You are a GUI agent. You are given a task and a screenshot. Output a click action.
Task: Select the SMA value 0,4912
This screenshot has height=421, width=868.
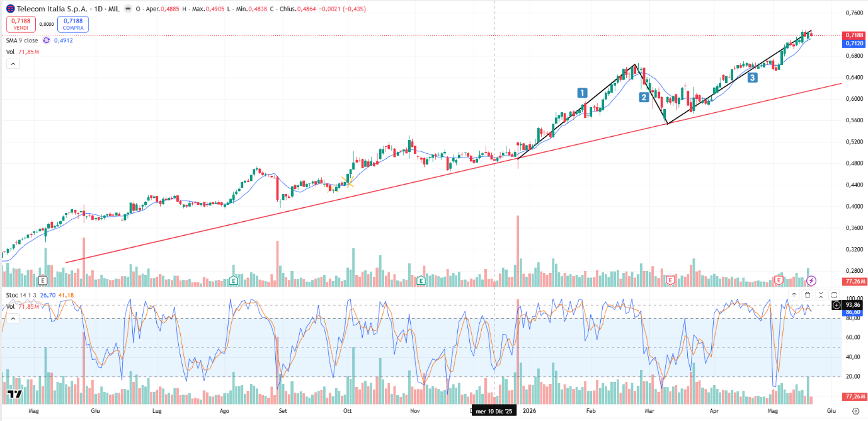[64, 40]
